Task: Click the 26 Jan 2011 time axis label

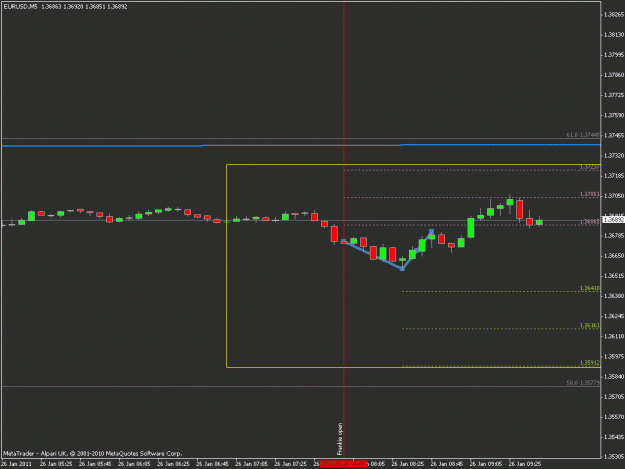Action: [16, 464]
